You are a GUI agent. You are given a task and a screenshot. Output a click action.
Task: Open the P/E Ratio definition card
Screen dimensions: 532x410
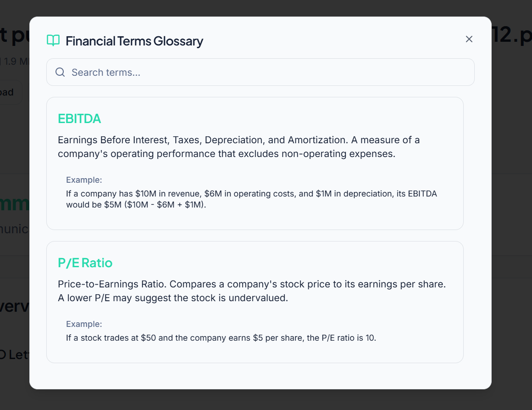(255, 302)
